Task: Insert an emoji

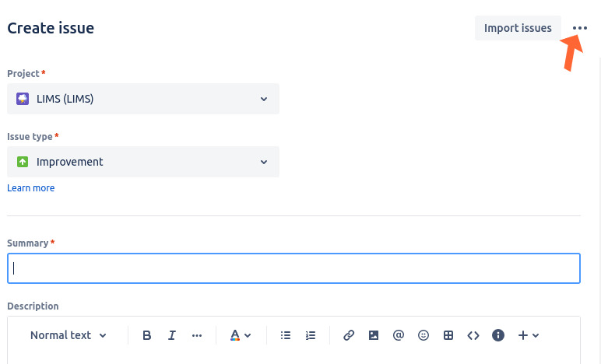Action: 424,335
